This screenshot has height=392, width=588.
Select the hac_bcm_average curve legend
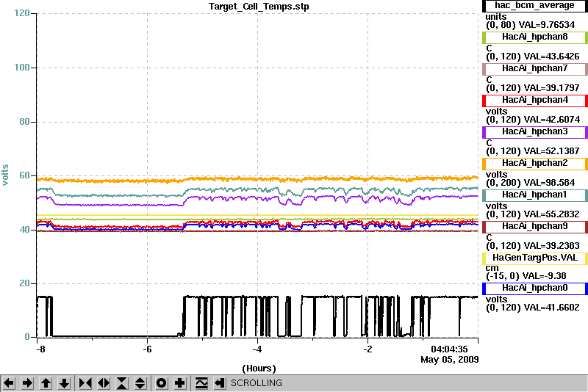(x=535, y=6)
